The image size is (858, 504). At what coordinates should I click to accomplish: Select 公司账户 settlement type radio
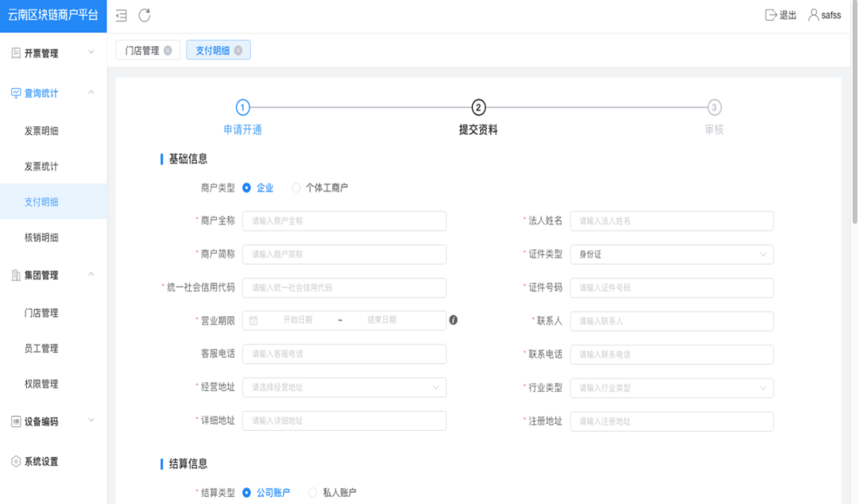(x=247, y=493)
